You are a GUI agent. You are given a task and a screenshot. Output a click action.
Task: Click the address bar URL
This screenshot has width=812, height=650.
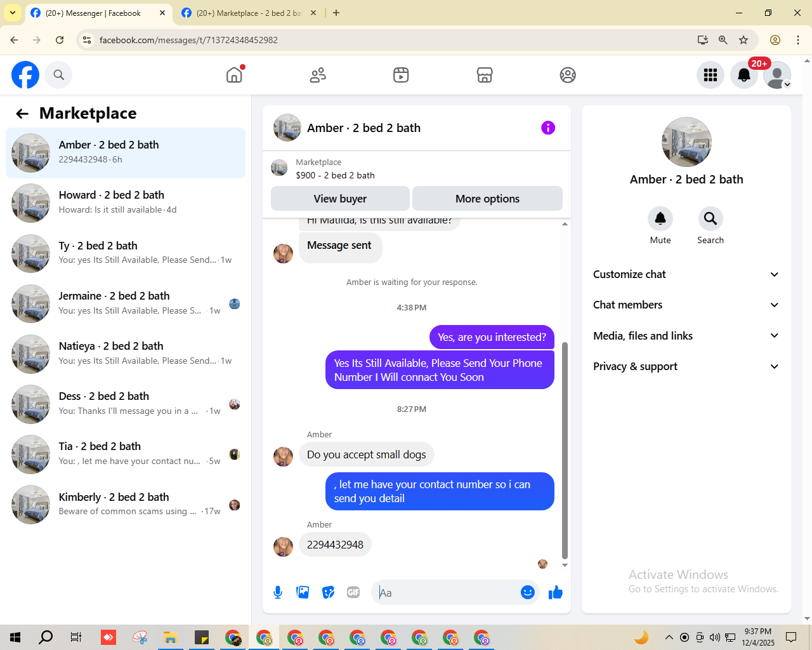188,40
